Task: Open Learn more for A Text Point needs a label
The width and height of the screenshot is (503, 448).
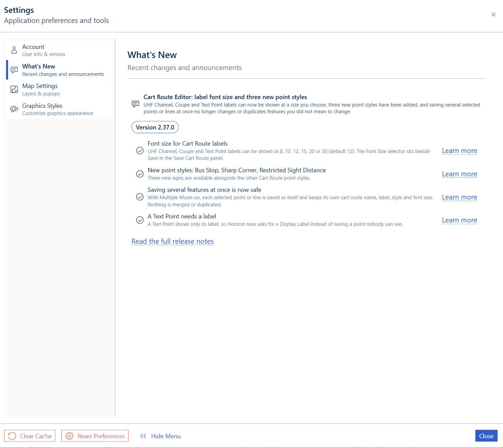Action: pos(460,220)
